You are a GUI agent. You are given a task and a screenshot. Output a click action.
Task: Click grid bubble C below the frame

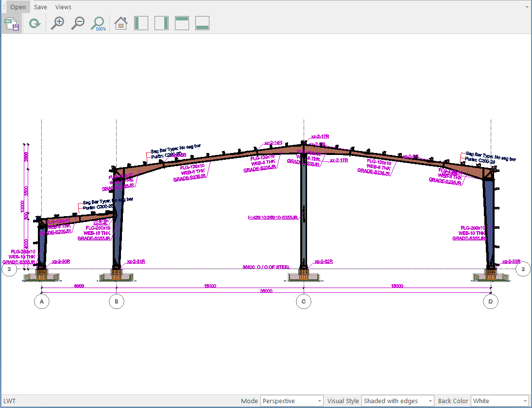(304, 302)
